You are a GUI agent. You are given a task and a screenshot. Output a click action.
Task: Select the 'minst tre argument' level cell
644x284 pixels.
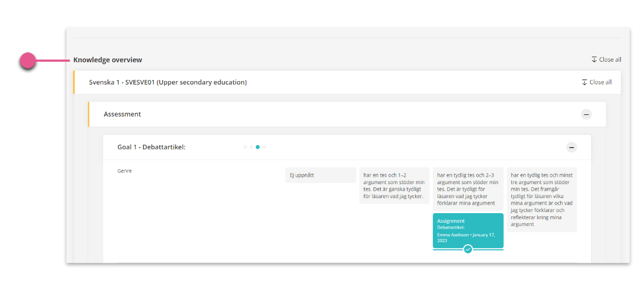[542, 200]
